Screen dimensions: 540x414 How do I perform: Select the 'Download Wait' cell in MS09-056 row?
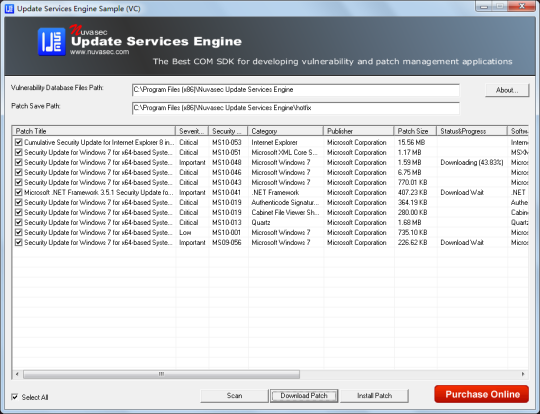tap(462, 242)
